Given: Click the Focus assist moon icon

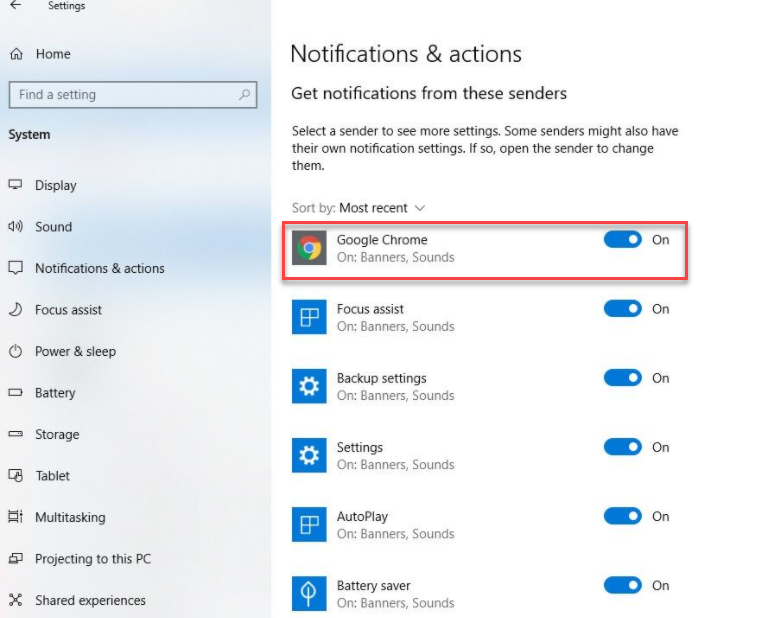Looking at the screenshot, I should 16,310.
